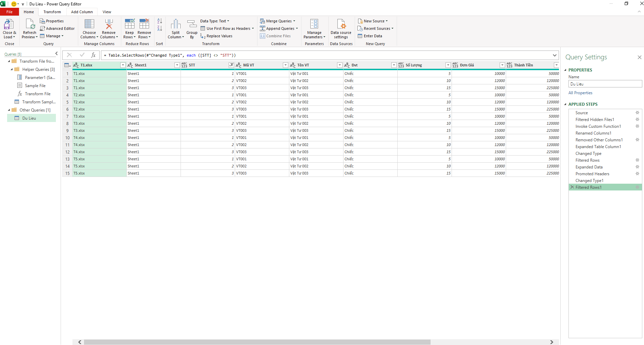The width and height of the screenshot is (644, 345).
Task: Click the gear icon for the Filtered Rows step
Action: click(637, 160)
